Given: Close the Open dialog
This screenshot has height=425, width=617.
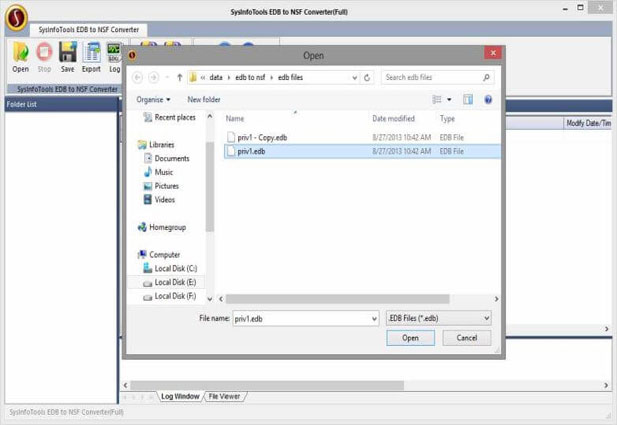Looking at the screenshot, I should (493, 53).
